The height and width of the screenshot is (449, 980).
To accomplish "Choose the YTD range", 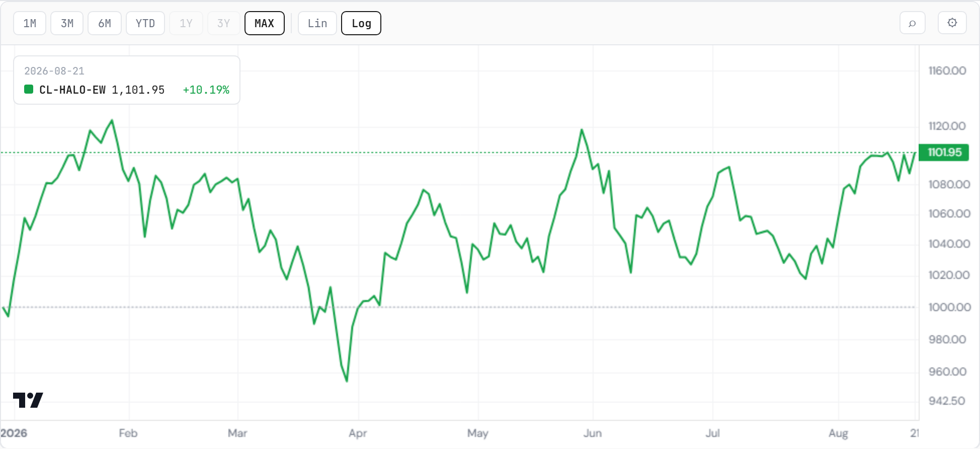I will tap(145, 23).
